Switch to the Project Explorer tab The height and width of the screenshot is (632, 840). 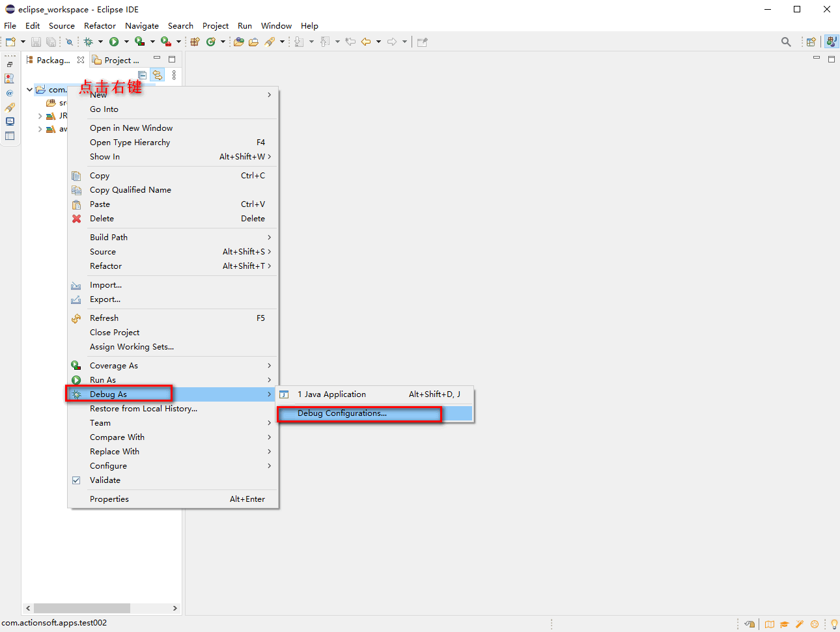(x=117, y=60)
